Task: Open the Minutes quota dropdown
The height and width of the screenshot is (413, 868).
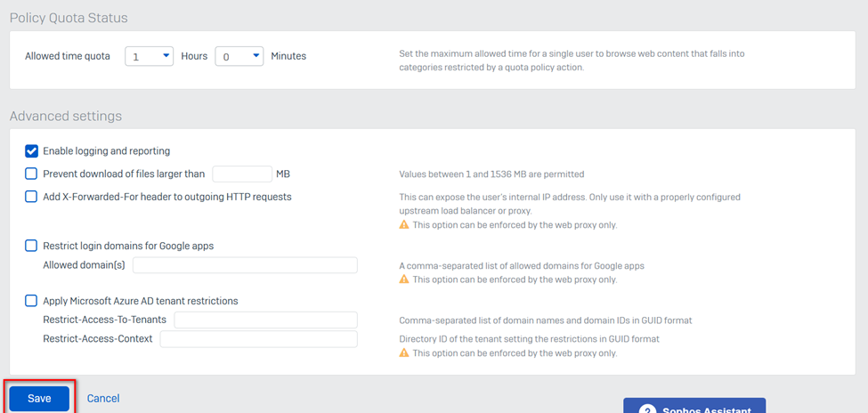Action: point(239,56)
